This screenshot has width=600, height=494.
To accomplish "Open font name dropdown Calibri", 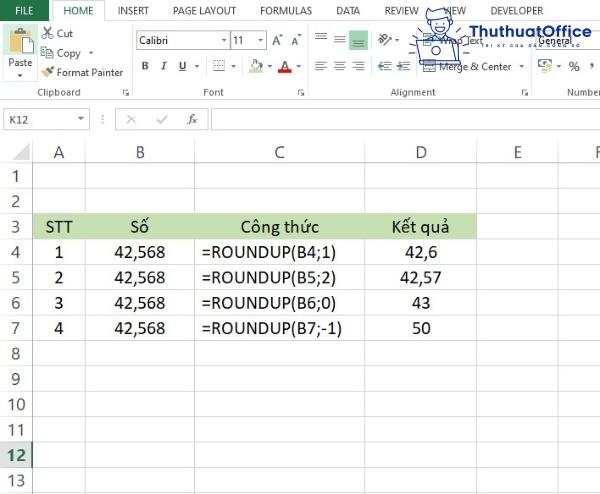I will pos(223,40).
